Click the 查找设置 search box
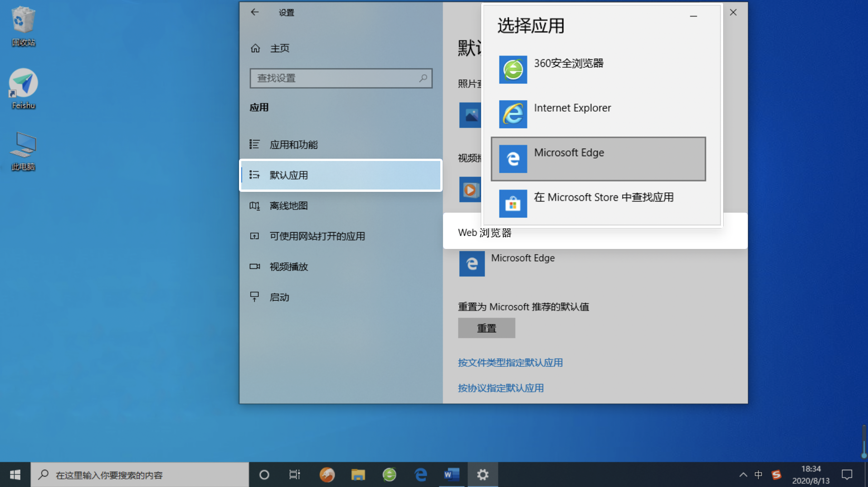The width and height of the screenshot is (868, 487). (341, 78)
